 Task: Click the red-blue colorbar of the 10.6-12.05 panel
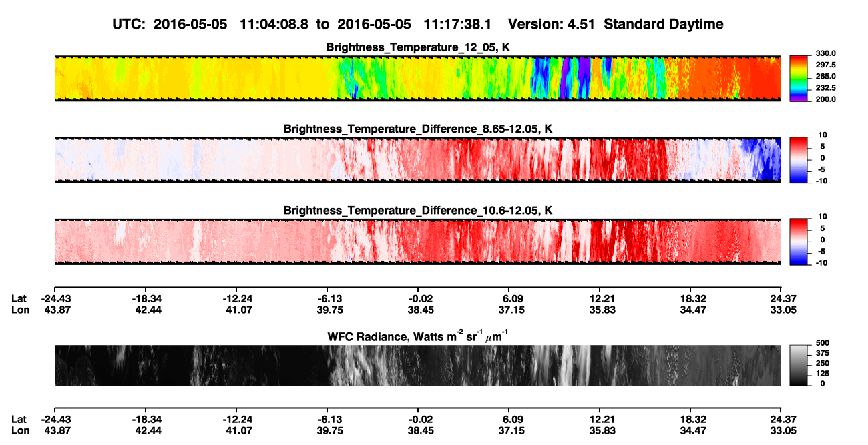click(x=798, y=242)
